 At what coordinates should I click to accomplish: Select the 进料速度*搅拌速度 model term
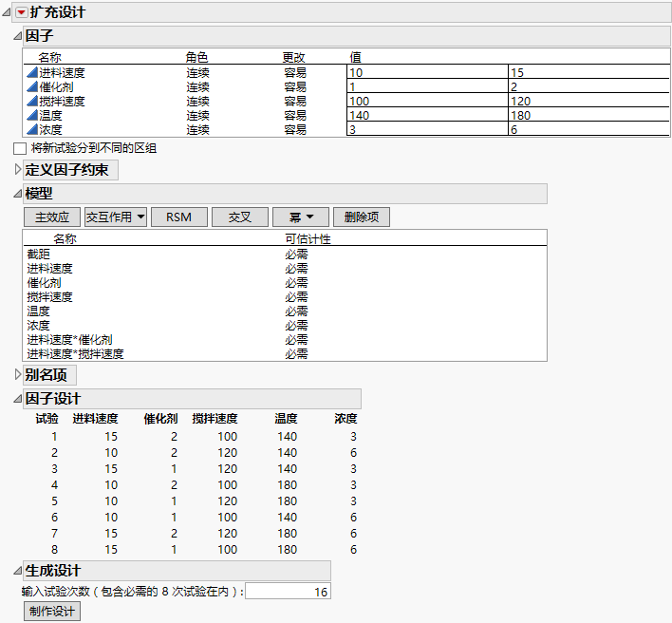pos(75,353)
